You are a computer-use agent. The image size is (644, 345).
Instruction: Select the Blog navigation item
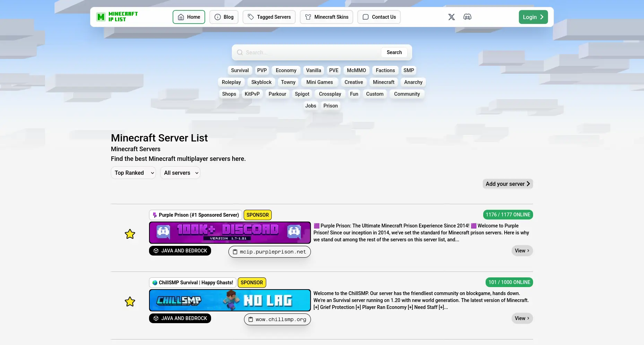224,17
